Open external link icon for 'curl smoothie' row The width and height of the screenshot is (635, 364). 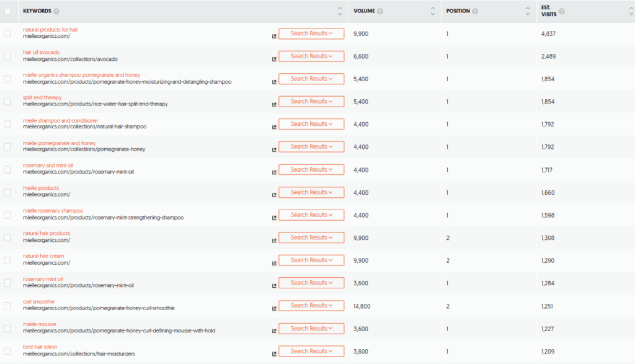point(274,309)
